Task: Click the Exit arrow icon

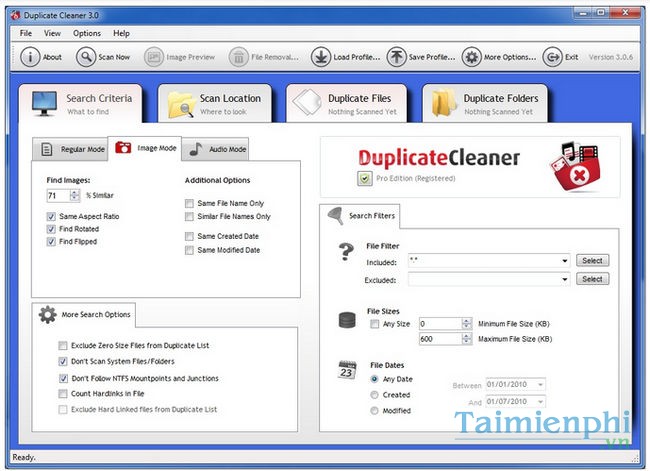Action: tap(553, 57)
